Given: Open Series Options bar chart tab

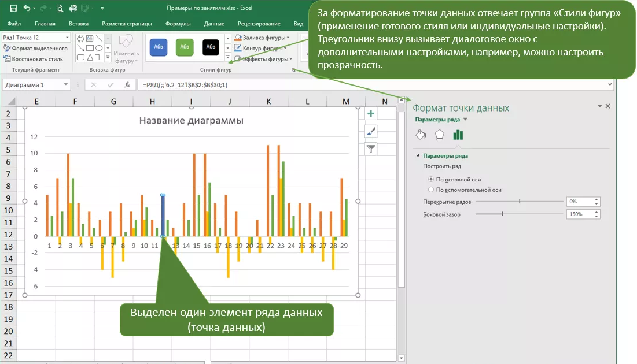Looking at the screenshot, I should point(458,135).
